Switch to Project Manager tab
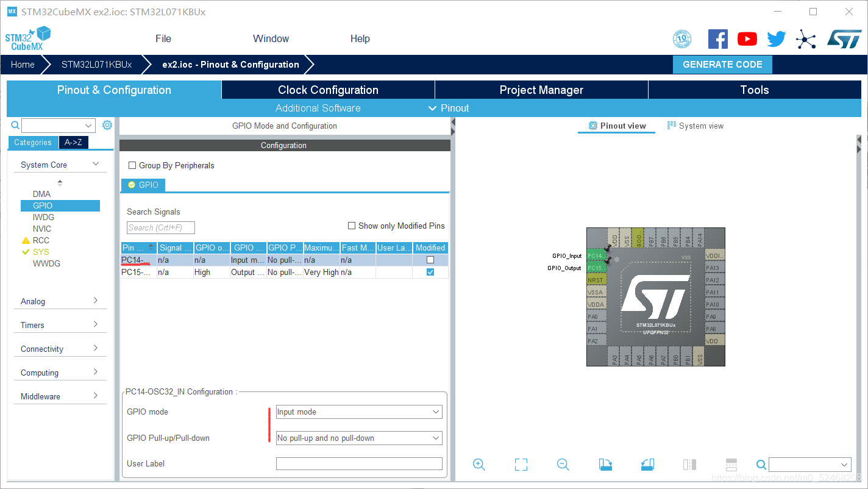 541,90
